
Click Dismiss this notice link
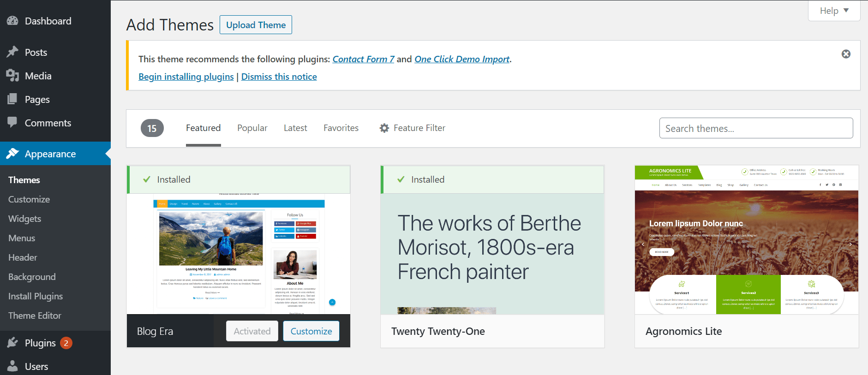[x=279, y=77]
